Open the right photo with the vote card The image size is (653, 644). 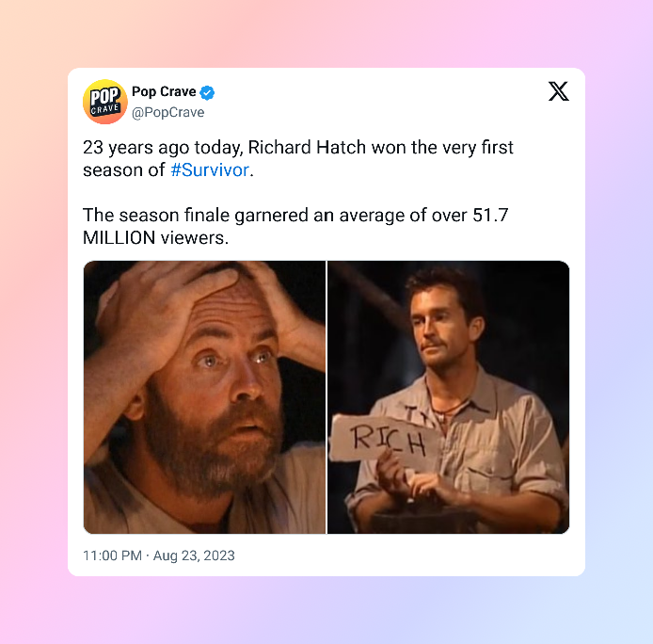click(449, 397)
